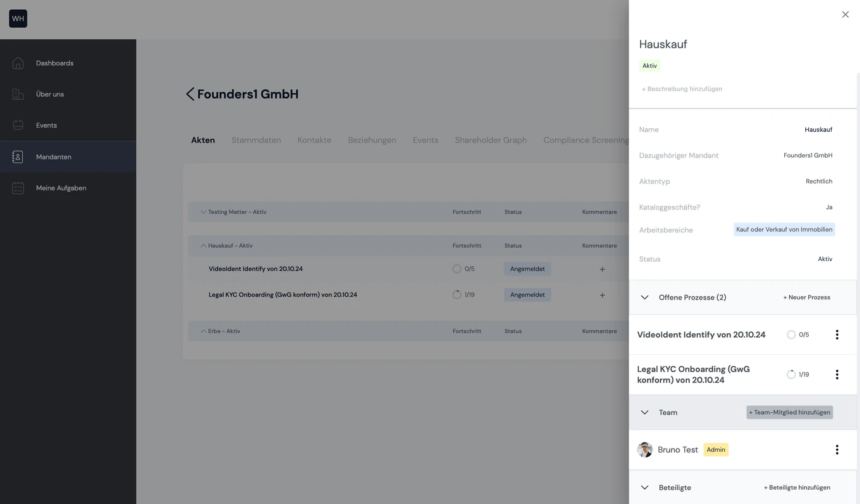Close the Hauskauf side panel
This screenshot has width=860, height=504.
(x=845, y=15)
